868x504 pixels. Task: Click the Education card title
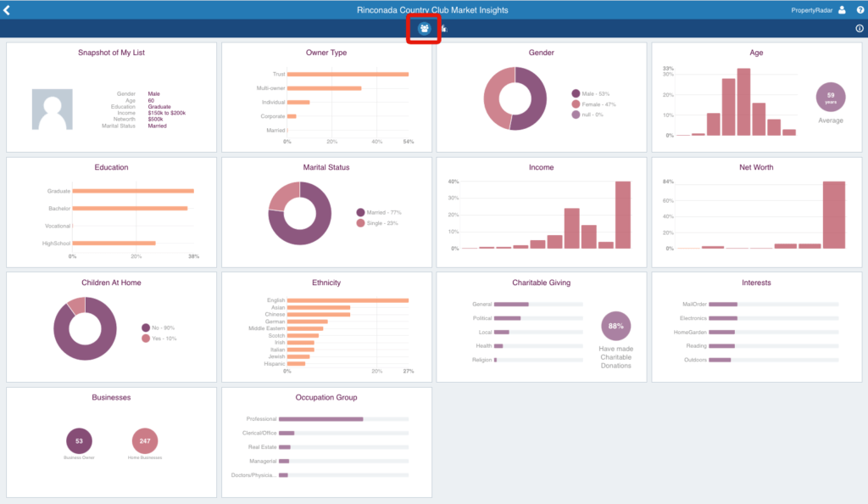[111, 167]
